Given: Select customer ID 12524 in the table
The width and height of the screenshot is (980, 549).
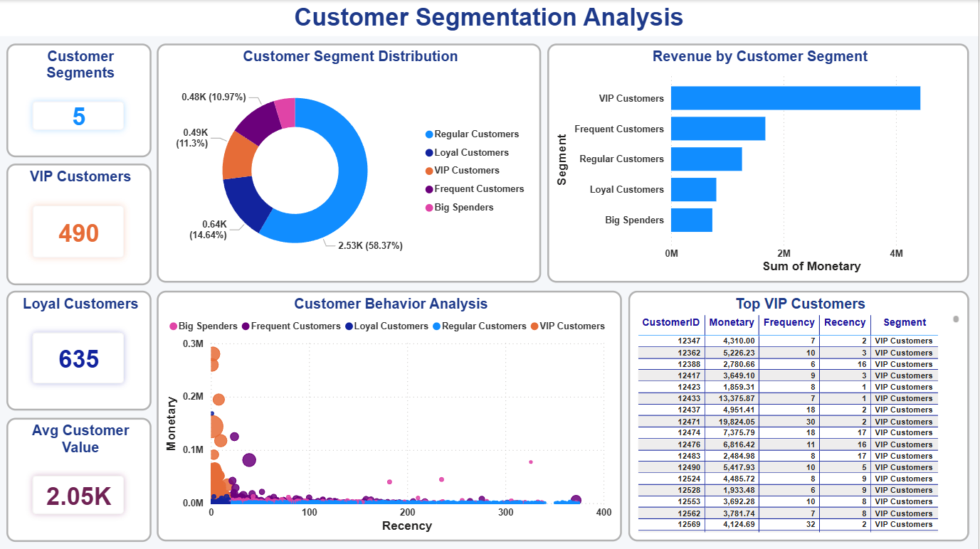Looking at the screenshot, I should [689, 479].
